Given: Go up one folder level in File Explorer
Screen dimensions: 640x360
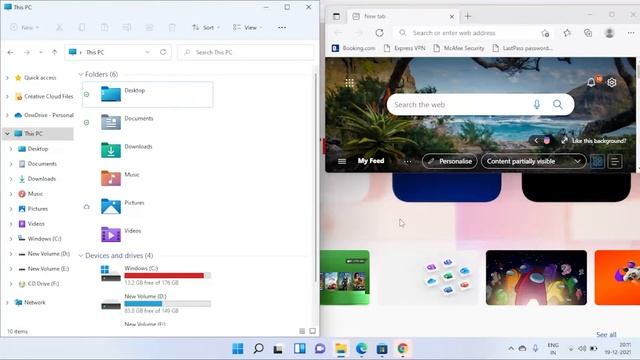Looking at the screenshot, I should tap(54, 52).
